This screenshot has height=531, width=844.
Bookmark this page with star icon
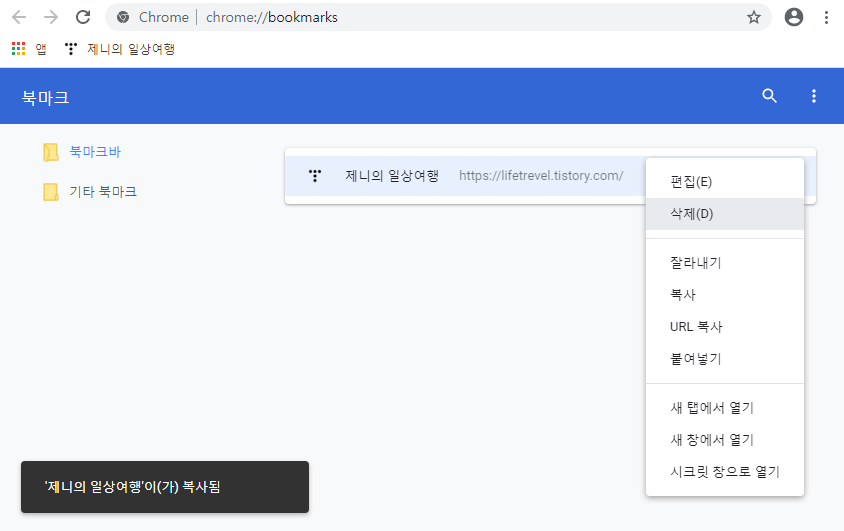tap(754, 17)
